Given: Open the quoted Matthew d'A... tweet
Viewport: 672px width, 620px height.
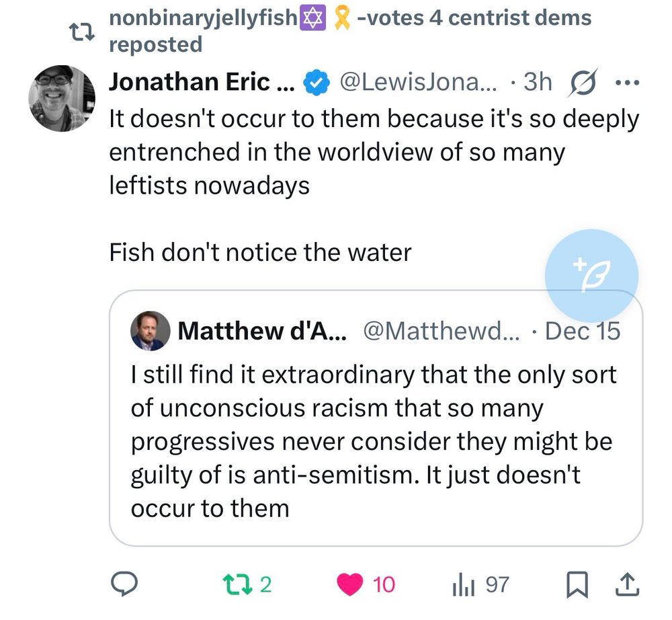Looking at the screenshot, I should pos(375,437).
